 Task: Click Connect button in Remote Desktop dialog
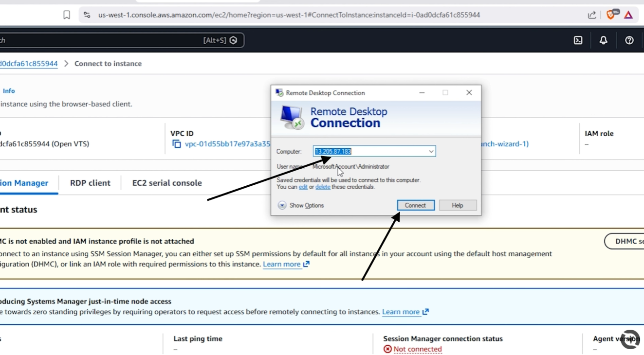pyautogui.click(x=415, y=205)
